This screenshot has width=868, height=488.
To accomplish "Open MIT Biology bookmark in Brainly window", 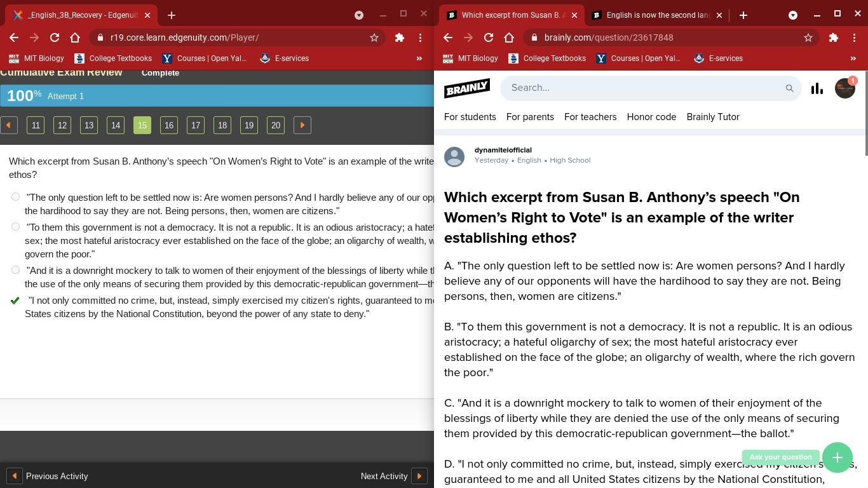I will tap(470, 58).
